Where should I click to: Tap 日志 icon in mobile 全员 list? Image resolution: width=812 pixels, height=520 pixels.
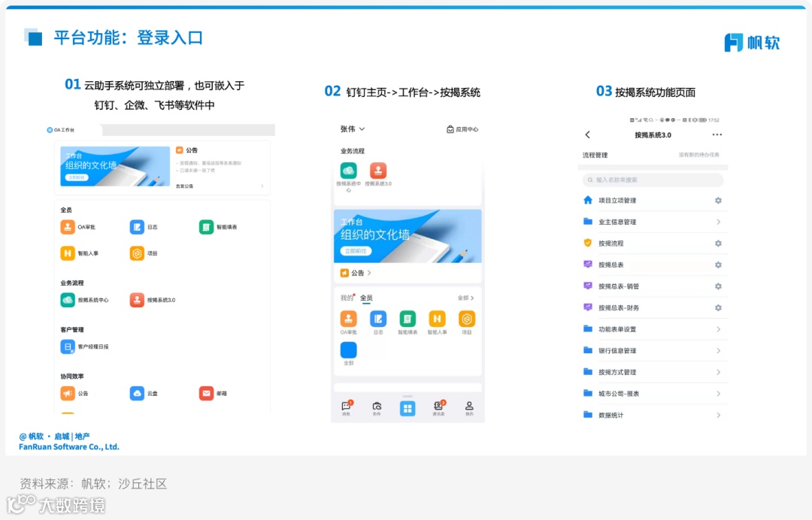pos(378,319)
